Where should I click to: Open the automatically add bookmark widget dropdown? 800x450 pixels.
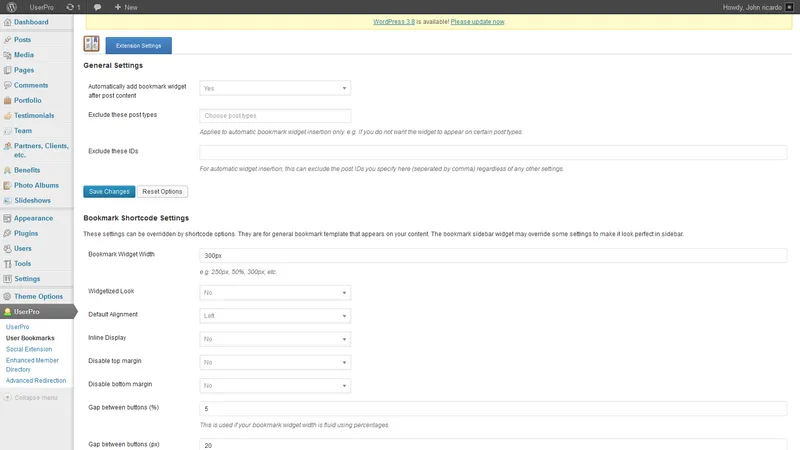(x=275, y=88)
